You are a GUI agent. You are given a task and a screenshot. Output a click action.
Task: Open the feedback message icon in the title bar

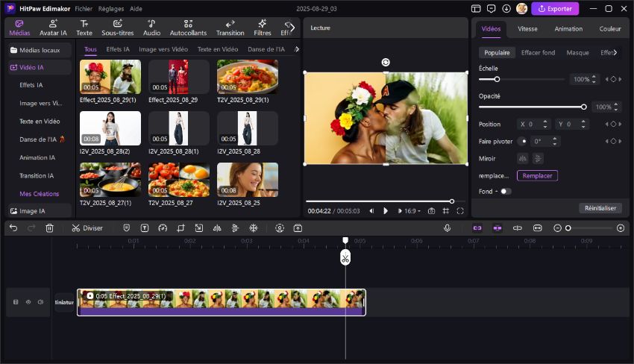click(492, 8)
